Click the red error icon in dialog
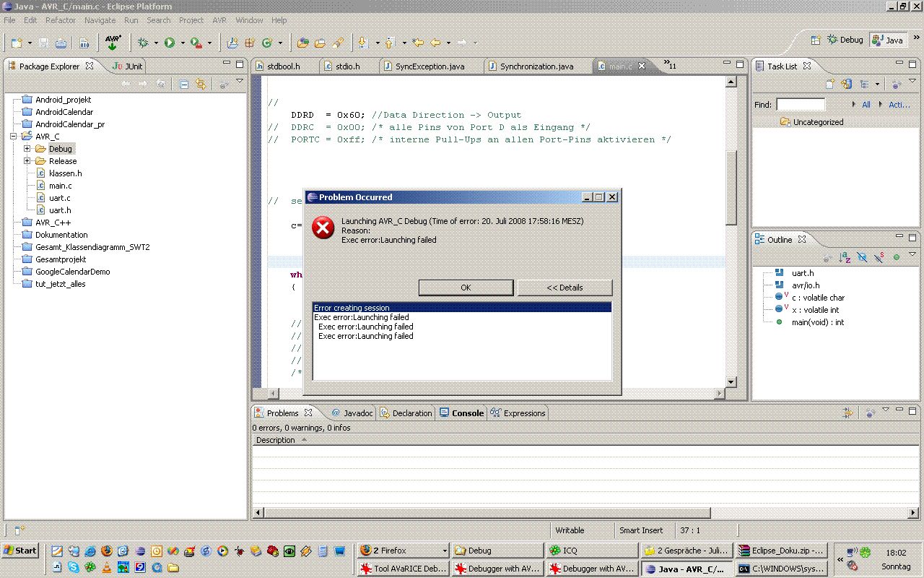This screenshot has width=924, height=578. click(323, 228)
